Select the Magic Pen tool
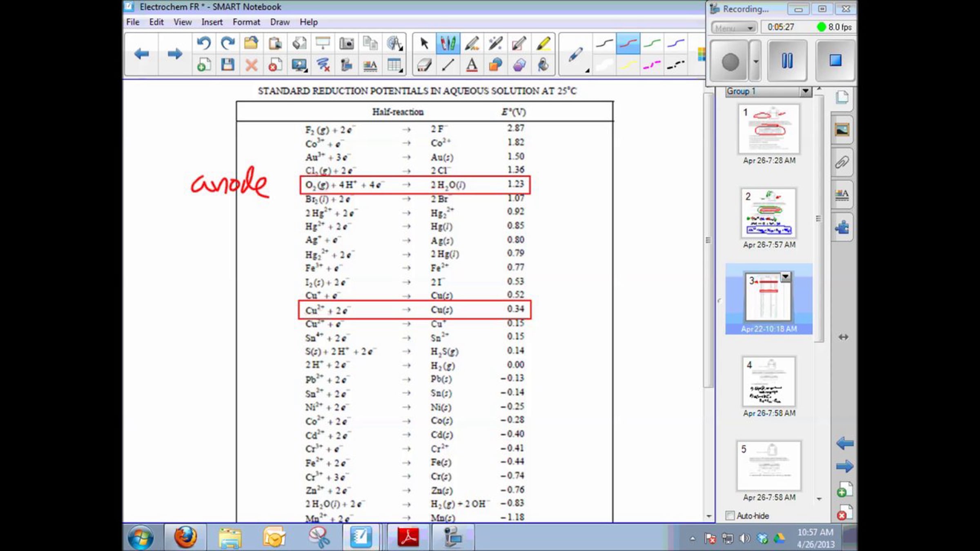980x551 pixels. point(495,43)
